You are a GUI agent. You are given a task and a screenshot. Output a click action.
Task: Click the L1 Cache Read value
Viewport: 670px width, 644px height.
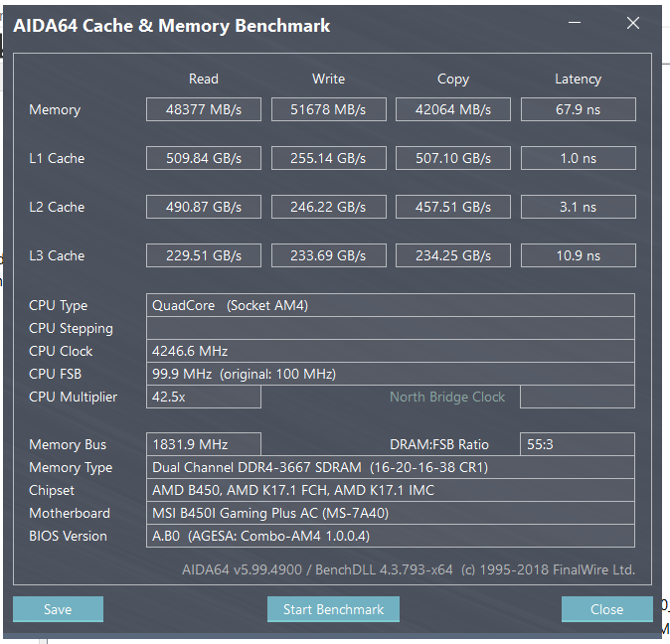tap(204, 158)
